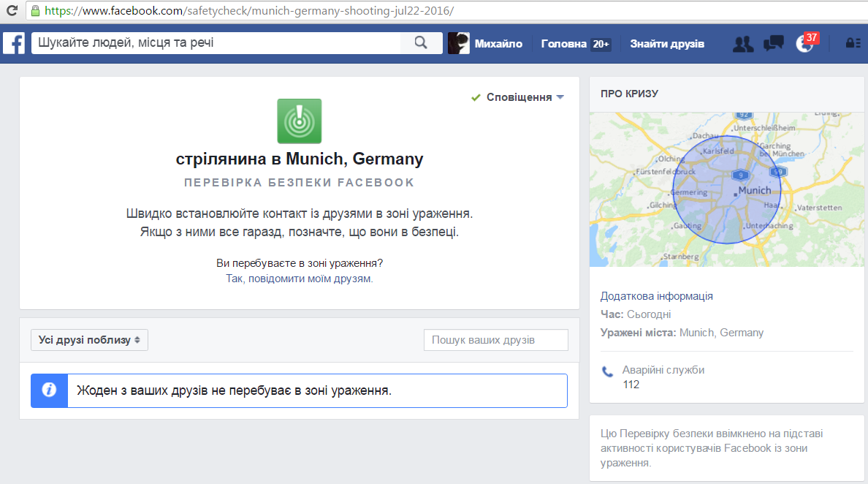Click the blue info icon in notice

49,390
